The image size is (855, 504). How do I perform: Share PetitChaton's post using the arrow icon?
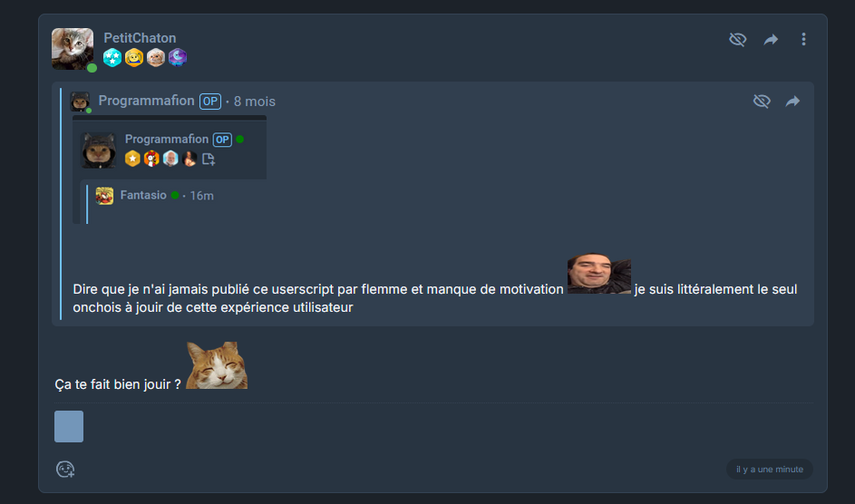click(x=771, y=39)
